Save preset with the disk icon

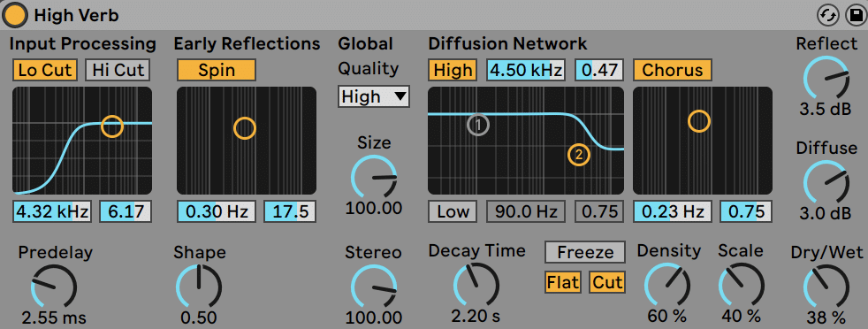tap(855, 16)
